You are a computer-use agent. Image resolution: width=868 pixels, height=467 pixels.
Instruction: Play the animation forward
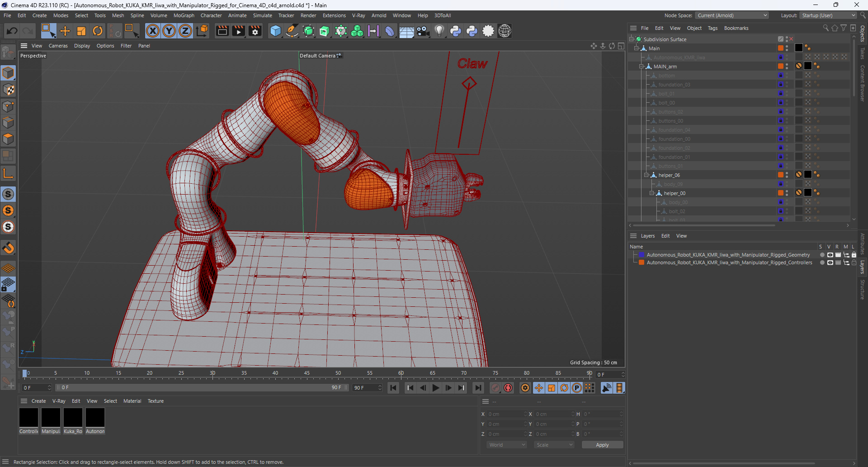[x=435, y=388]
